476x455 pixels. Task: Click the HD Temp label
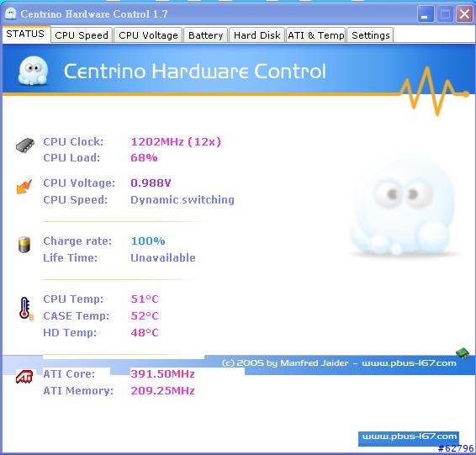pos(70,333)
